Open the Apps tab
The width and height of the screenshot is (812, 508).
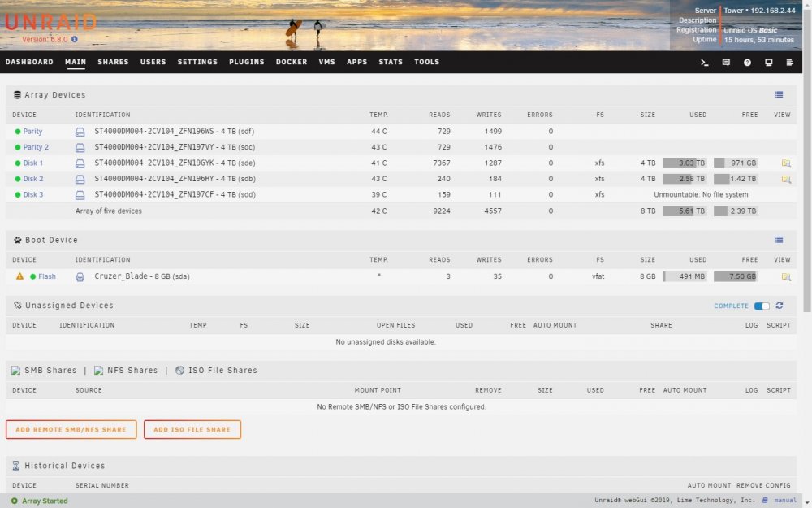(356, 62)
